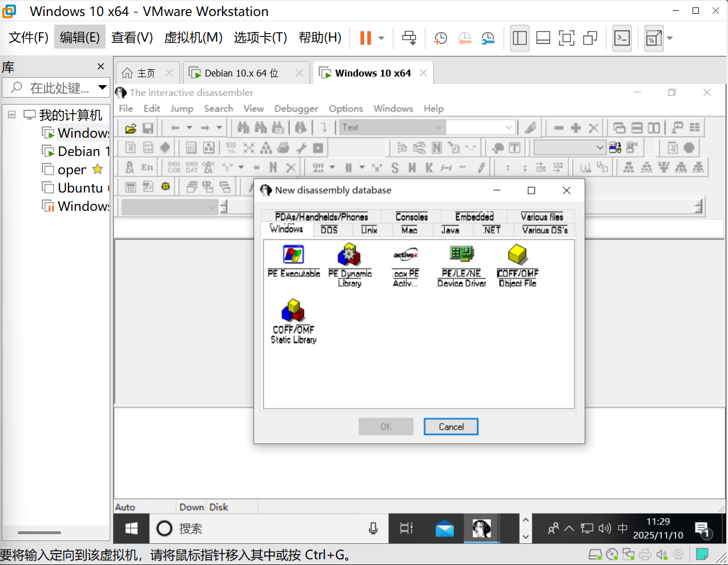Click the library search input field
This screenshot has width=728, height=565.
coord(56,88)
